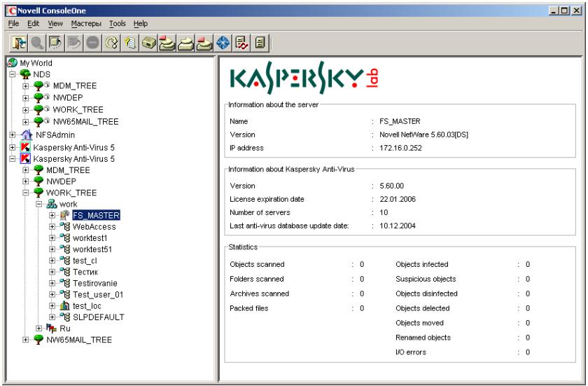Click the IP address value 172.16.0.252

point(400,148)
